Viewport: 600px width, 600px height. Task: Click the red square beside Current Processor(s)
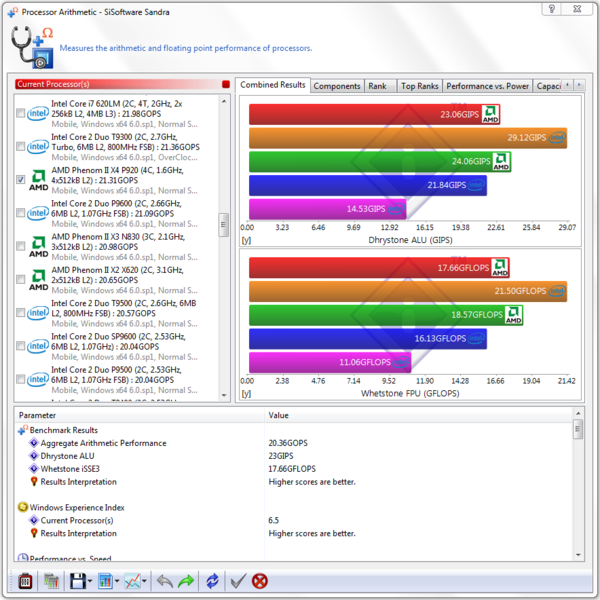pyautogui.click(x=226, y=84)
